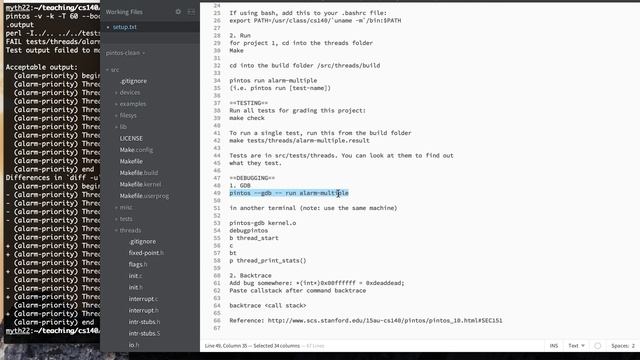The image size is (640, 360).
Task: Click split-view layout icon in sidebar
Action: (x=191, y=12)
